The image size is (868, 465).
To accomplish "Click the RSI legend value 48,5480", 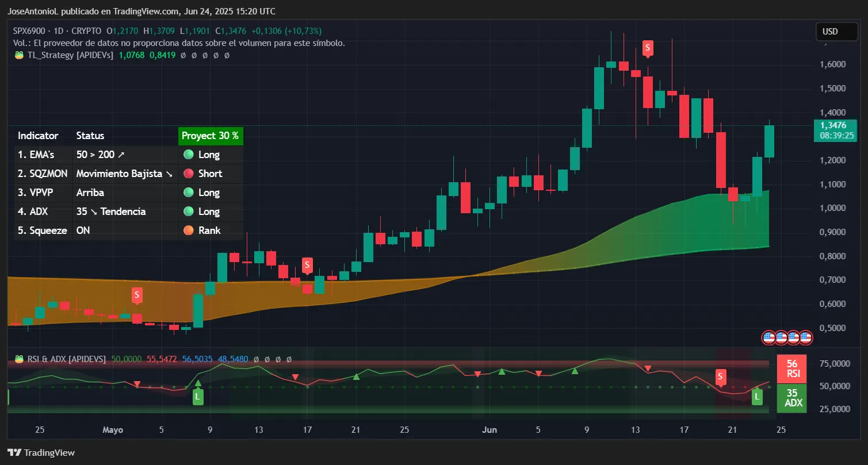I will pyautogui.click(x=233, y=359).
